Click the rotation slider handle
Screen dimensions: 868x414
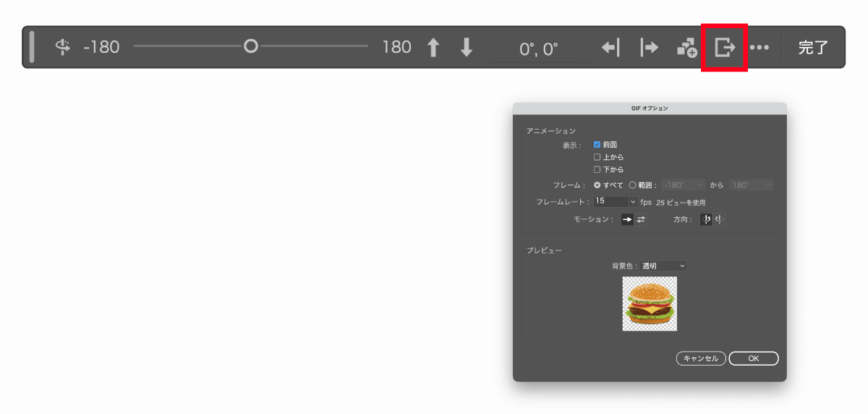pos(250,47)
